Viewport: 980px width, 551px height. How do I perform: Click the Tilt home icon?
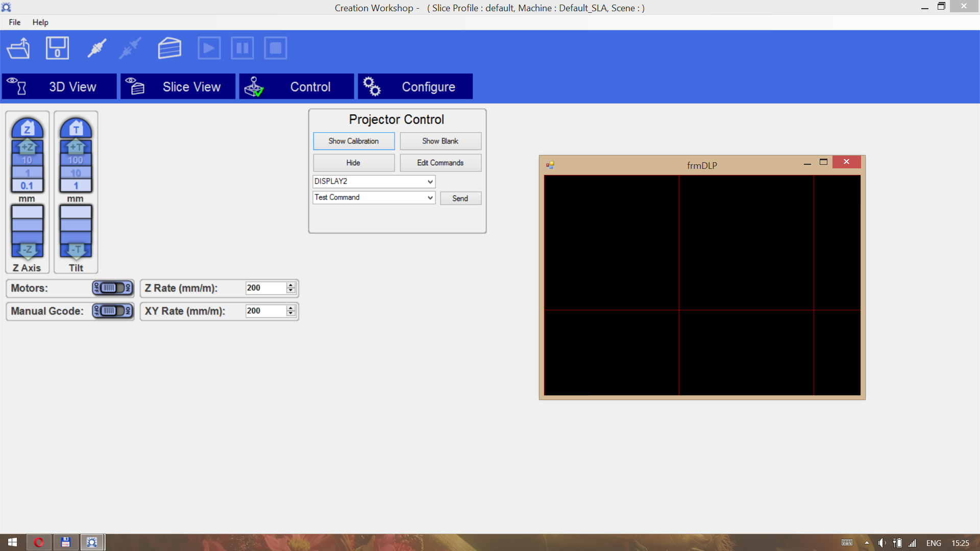tap(76, 129)
